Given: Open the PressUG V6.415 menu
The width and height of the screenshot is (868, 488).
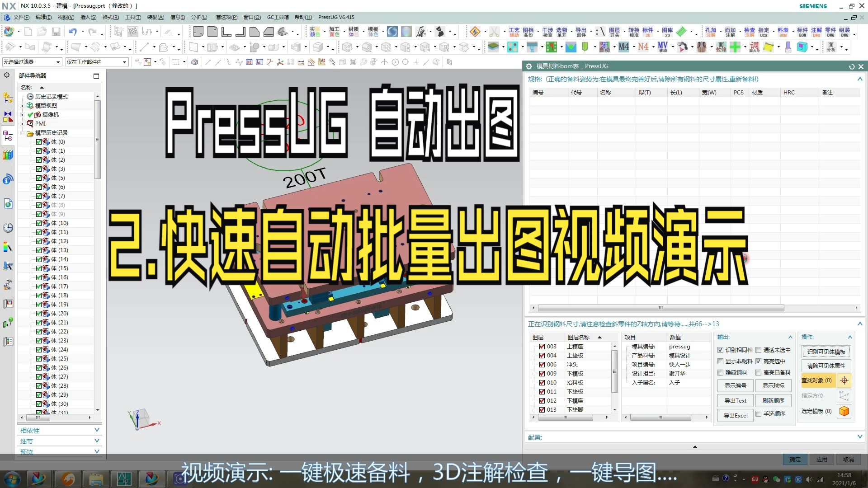Looking at the screenshot, I should point(336,17).
